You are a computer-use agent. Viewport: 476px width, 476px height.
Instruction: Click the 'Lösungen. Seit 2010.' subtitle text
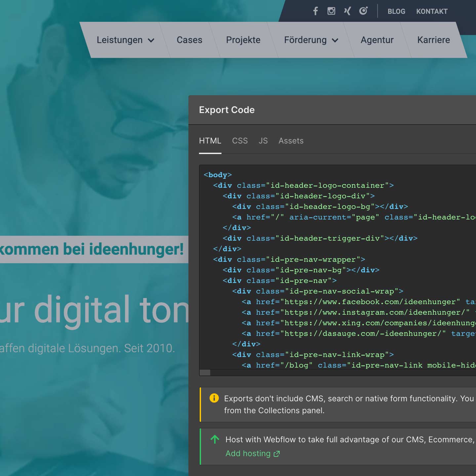(x=121, y=348)
